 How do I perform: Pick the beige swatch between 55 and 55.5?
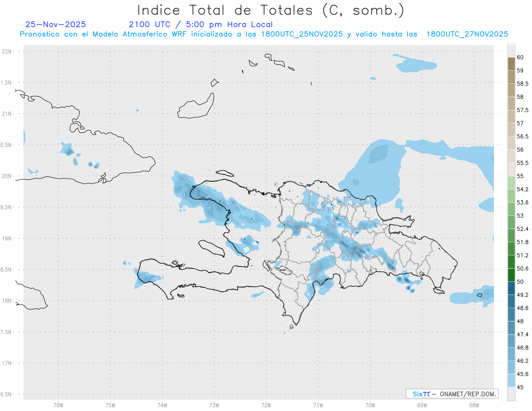tap(511, 169)
